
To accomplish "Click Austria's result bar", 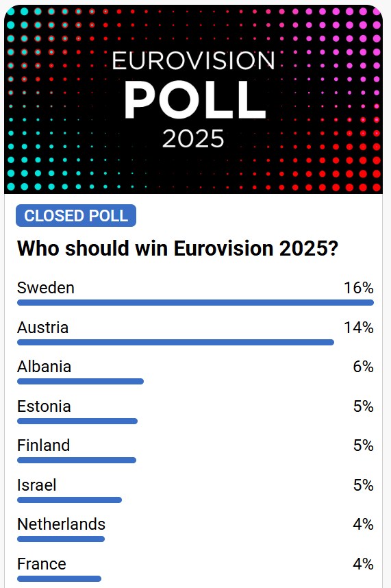I will pyautogui.click(x=176, y=343).
